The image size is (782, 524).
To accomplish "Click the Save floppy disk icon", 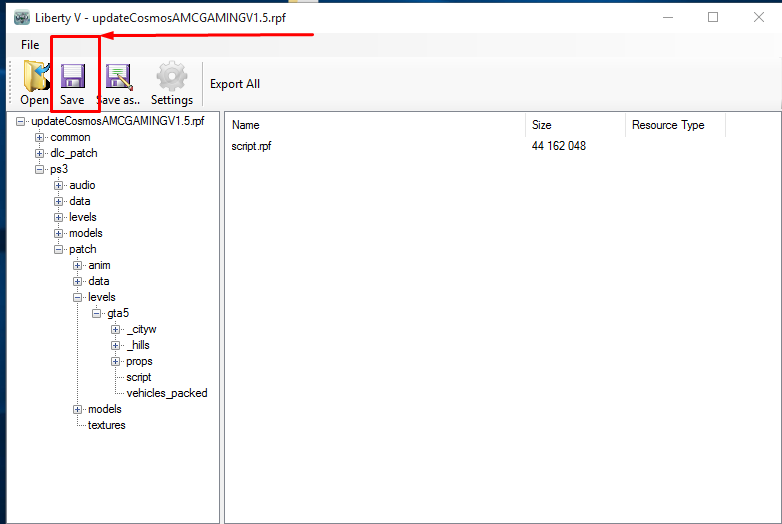I will 73,76.
